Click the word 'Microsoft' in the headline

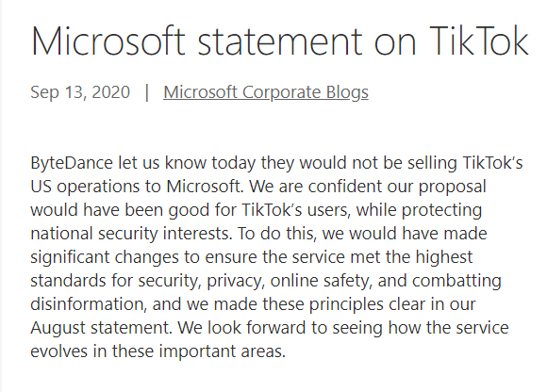108,41
